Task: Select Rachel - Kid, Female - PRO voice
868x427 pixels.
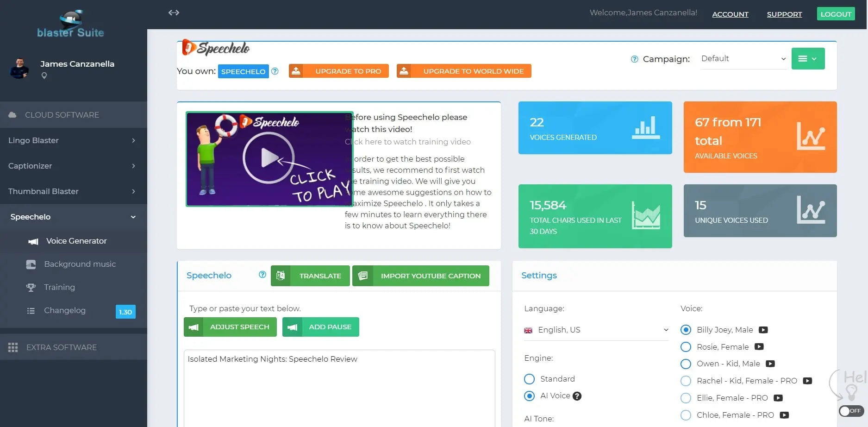Action: (686, 381)
